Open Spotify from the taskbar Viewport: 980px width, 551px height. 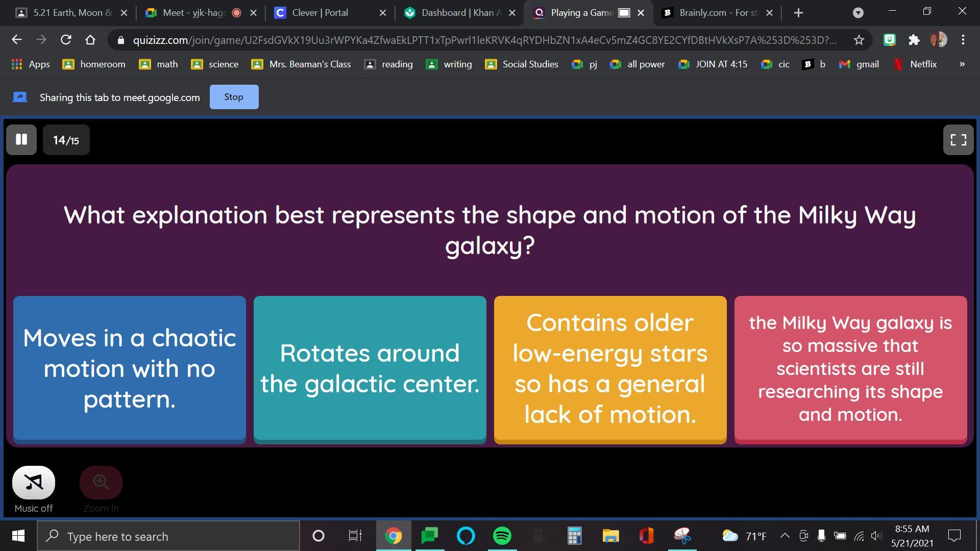click(502, 536)
